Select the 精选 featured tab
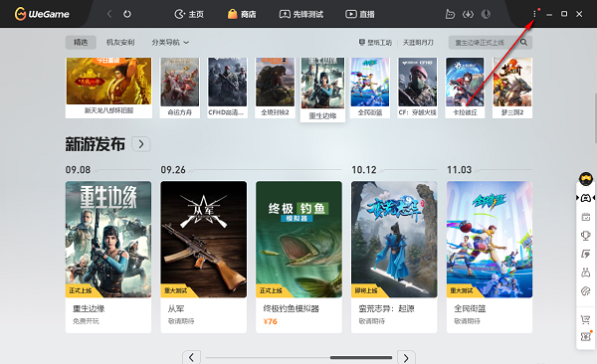This screenshot has width=597, height=364. (x=81, y=42)
